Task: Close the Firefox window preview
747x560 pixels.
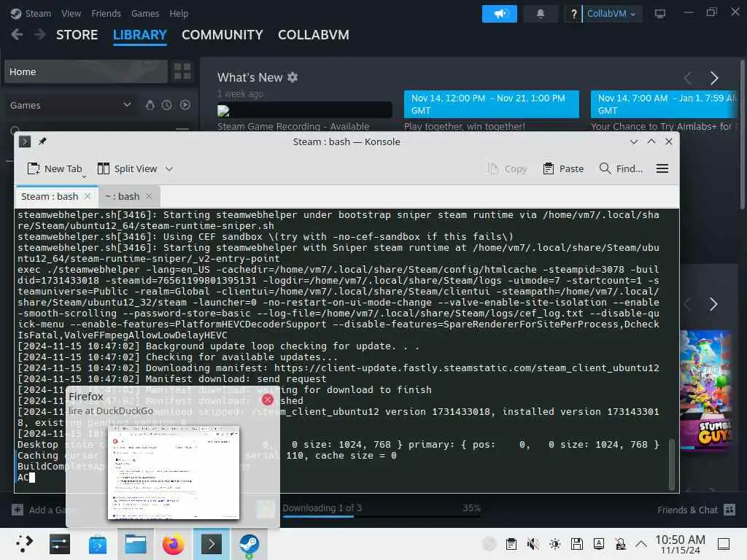Action: click(x=268, y=400)
